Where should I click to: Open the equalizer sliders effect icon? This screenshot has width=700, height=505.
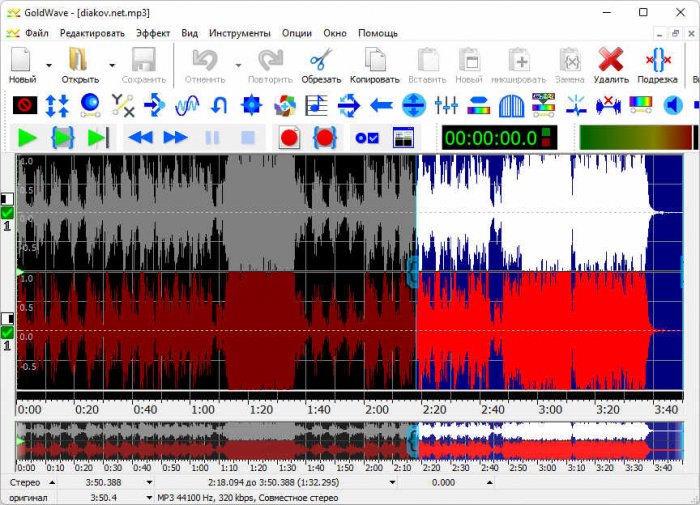446,104
